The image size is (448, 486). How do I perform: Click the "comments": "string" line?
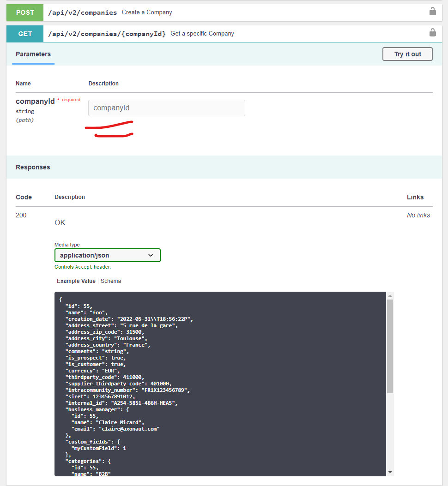pyautogui.click(x=97, y=351)
